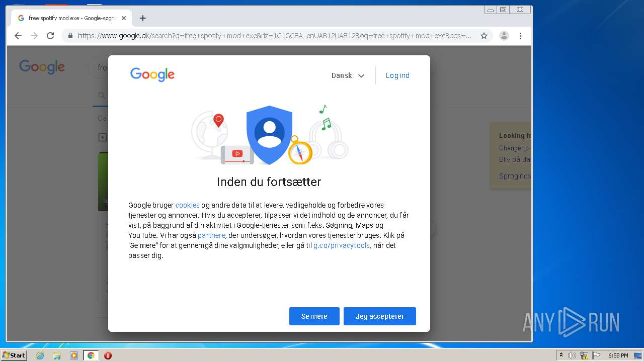
Task: Click the Google logo on search page
Action: [x=42, y=67]
